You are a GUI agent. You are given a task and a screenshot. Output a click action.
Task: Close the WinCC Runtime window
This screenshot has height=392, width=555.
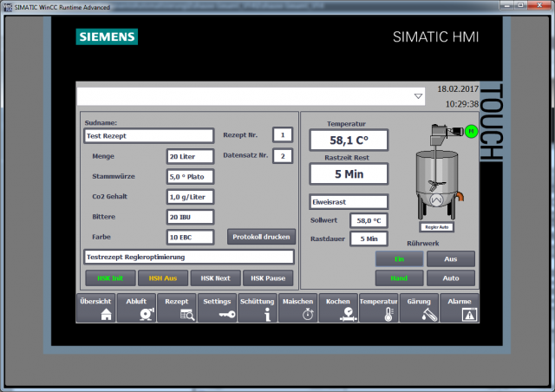(539, 5)
